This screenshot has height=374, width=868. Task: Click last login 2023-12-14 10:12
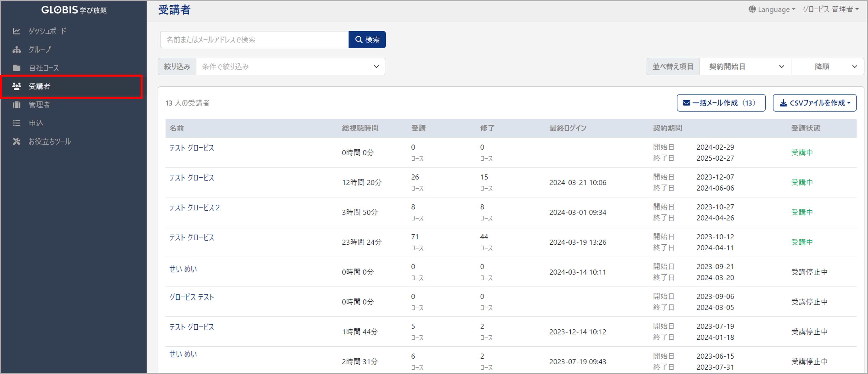coord(578,332)
